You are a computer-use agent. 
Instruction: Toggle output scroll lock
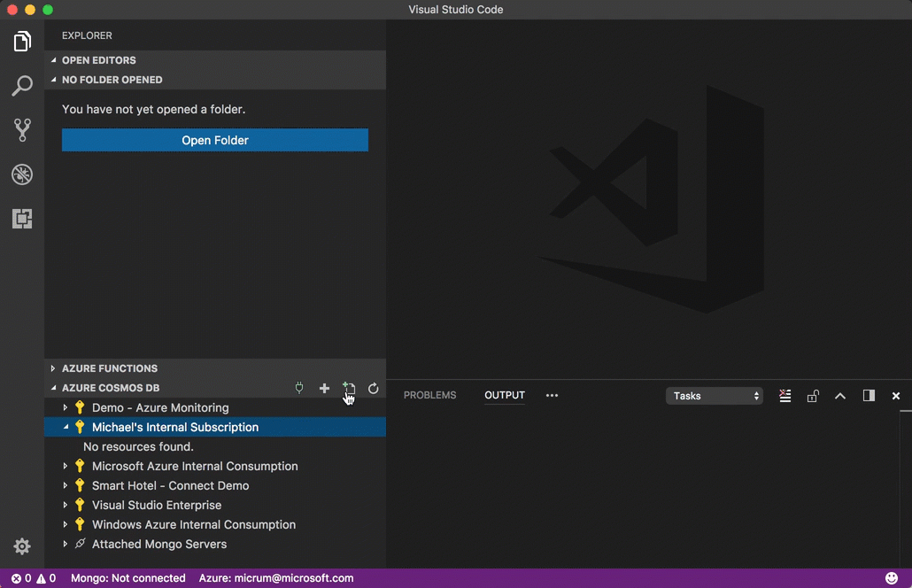click(813, 396)
